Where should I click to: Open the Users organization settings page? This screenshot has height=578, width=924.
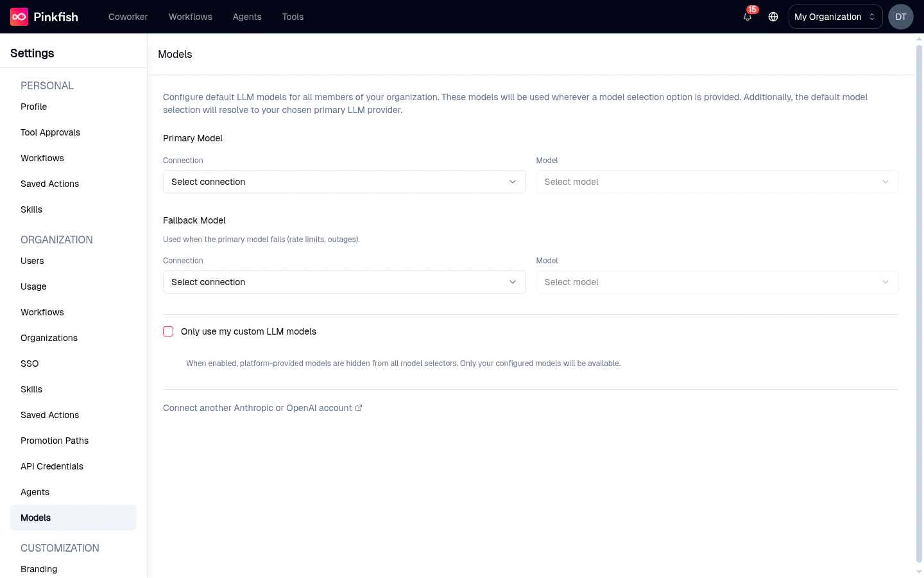[32, 261]
